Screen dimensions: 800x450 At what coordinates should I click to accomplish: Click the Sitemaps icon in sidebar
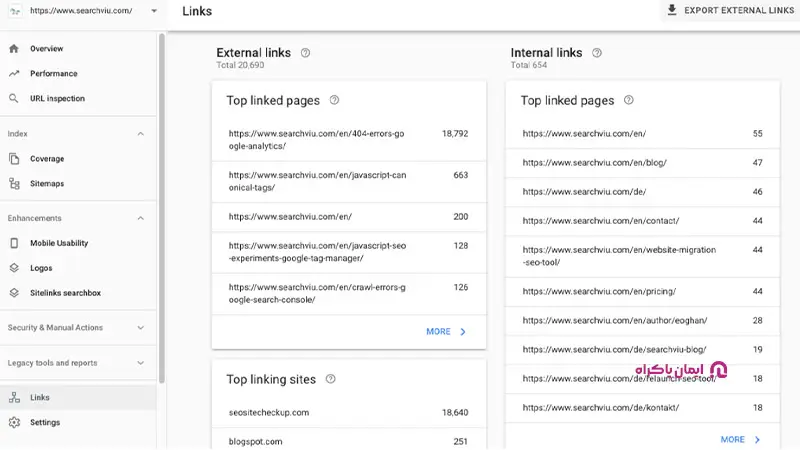[x=14, y=183]
